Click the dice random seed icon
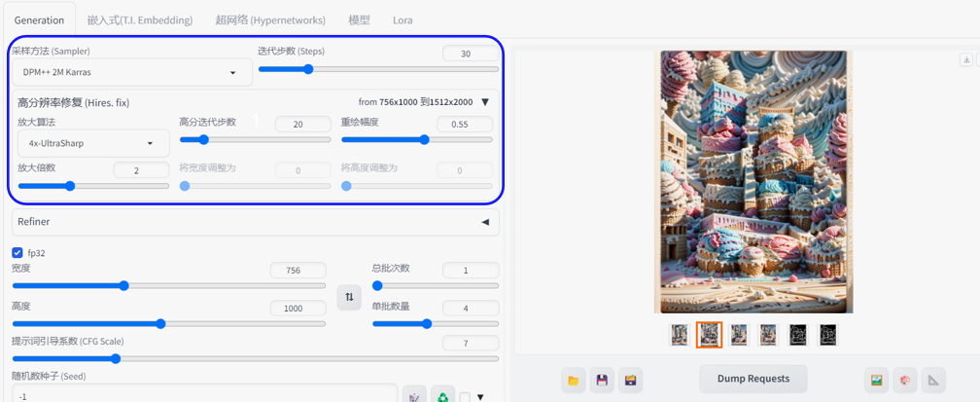Viewport: 980px width, 402px height. click(x=414, y=396)
